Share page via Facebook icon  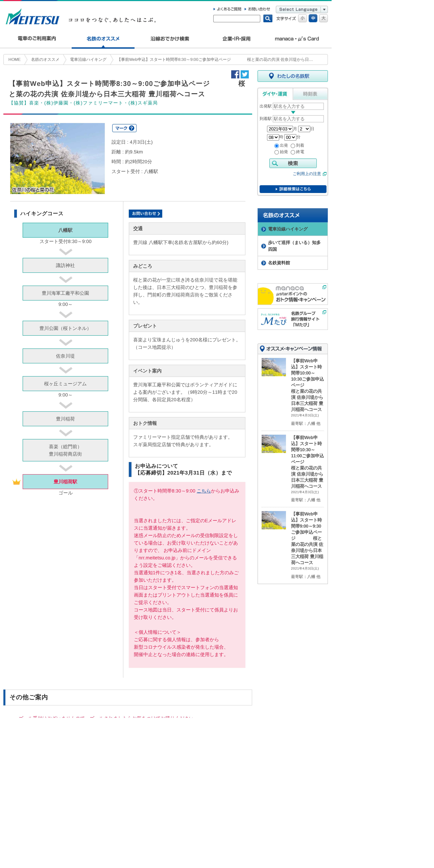pyautogui.click(x=235, y=74)
